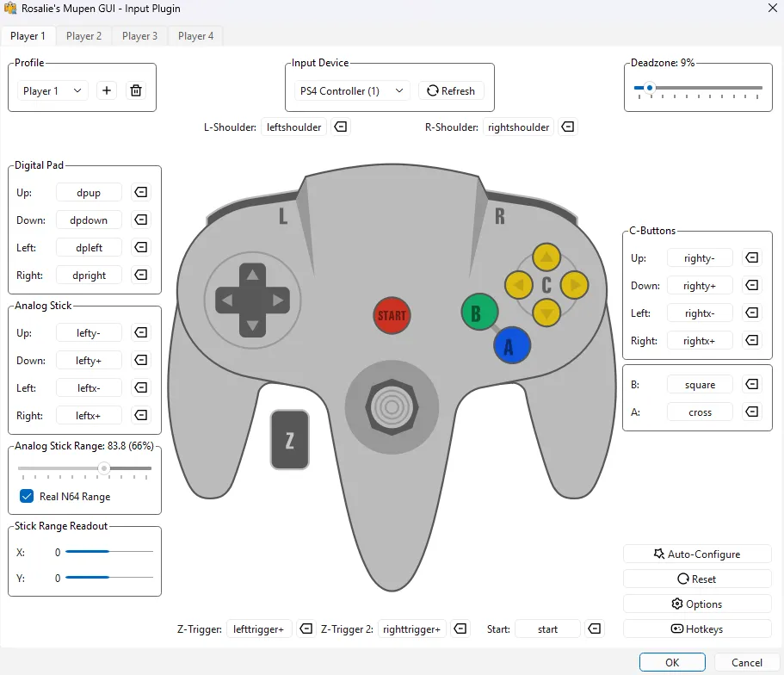Clear the C-Buttons Left binding icon
The width and height of the screenshot is (784, 675).
click(752, 313)
